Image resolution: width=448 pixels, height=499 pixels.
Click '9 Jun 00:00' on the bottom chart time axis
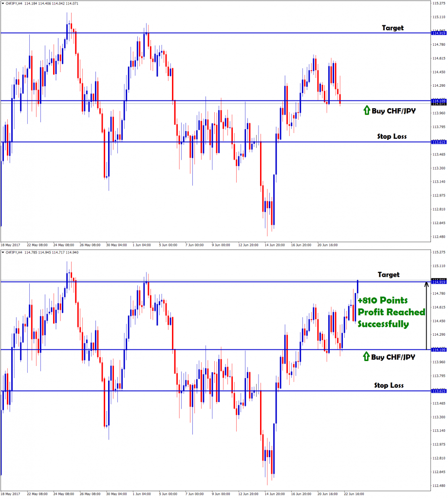221,494
